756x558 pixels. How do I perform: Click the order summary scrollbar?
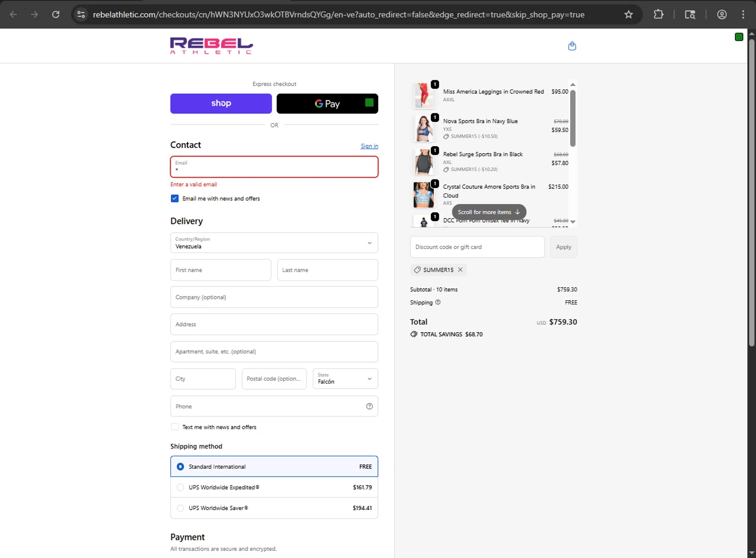(x=573, y=118)
